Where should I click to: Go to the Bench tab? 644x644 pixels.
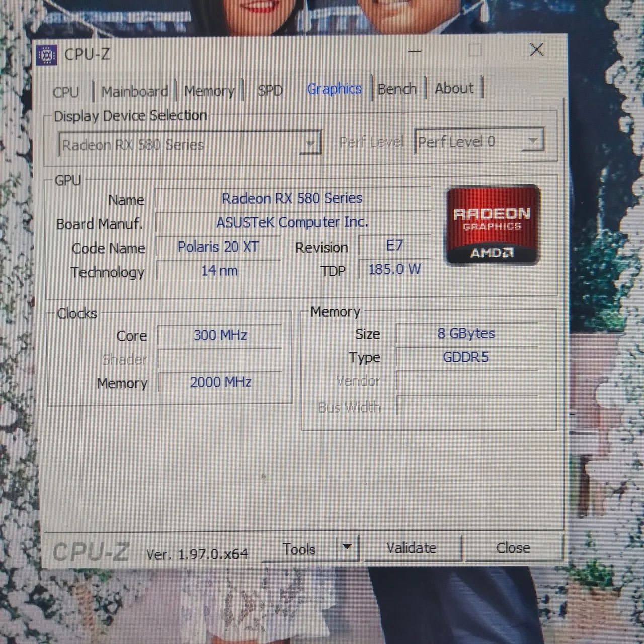click(x=397, y=89)
